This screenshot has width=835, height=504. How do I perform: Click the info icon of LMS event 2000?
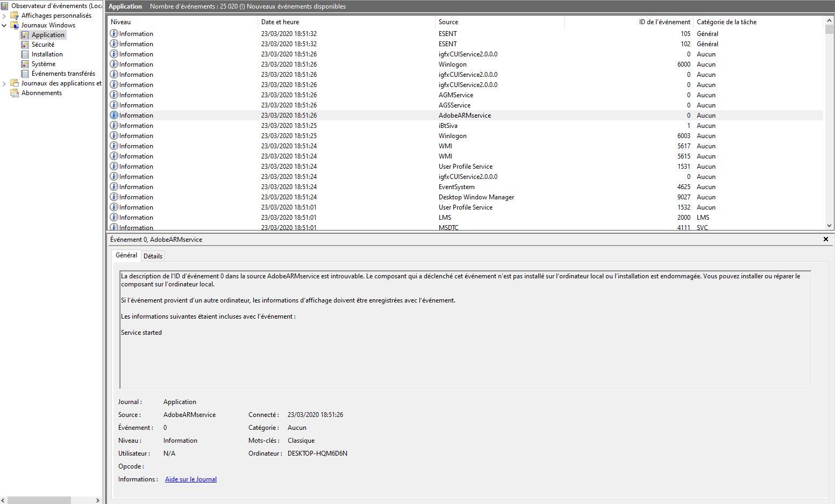(x=114, y=217)
